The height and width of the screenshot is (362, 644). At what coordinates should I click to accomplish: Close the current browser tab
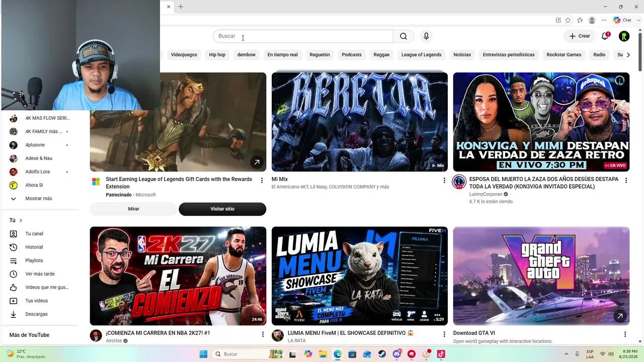169,7
